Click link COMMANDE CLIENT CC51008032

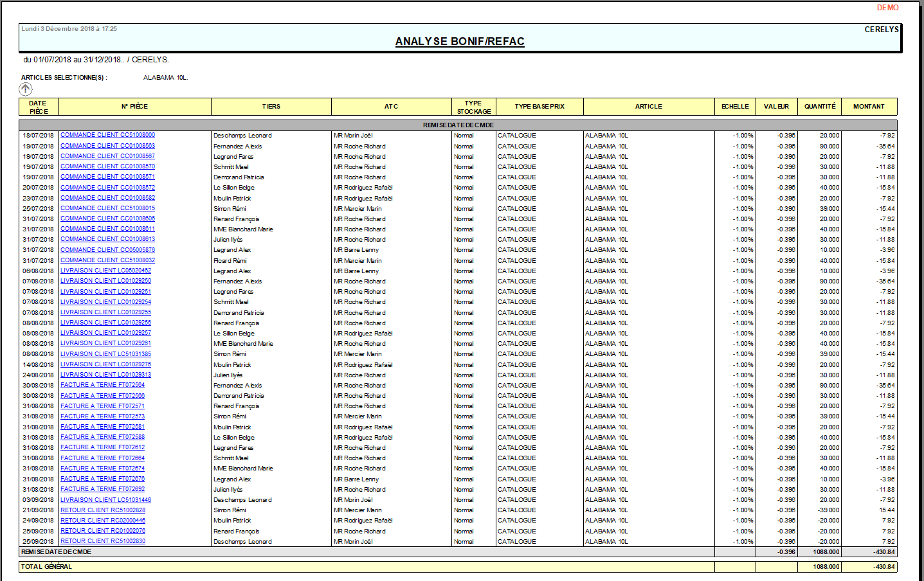coord(107,260)
